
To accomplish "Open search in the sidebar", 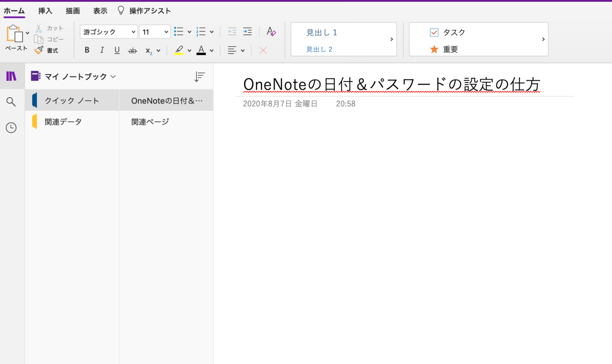I will 12,102.
